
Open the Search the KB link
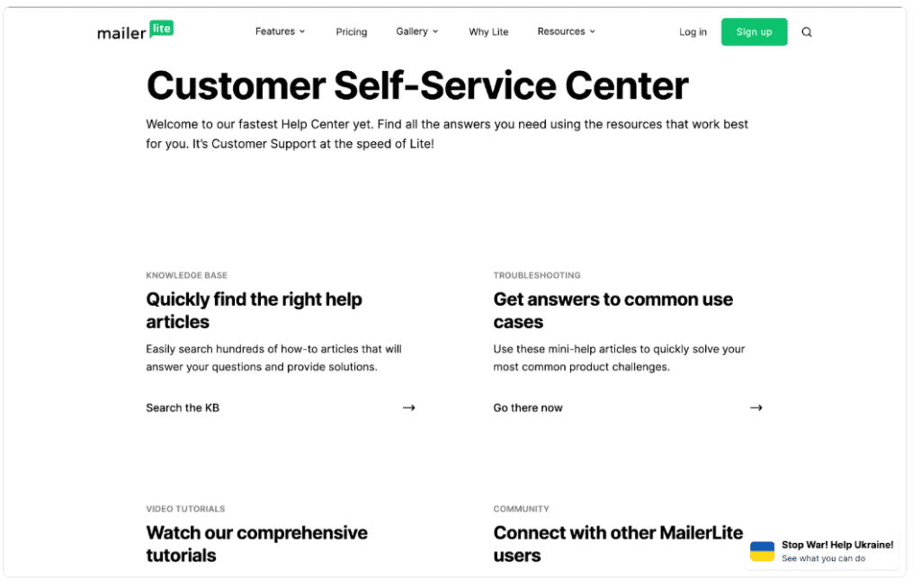click(x=183, y=407)
